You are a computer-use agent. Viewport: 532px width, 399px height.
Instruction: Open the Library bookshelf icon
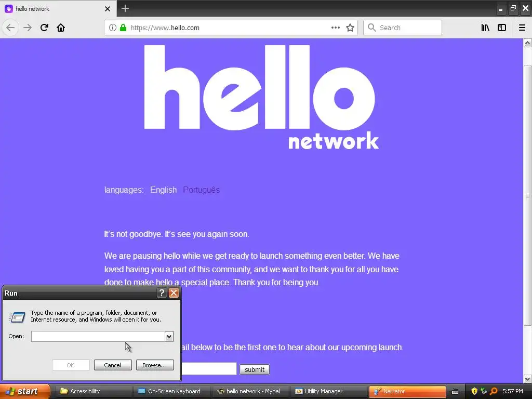(485, 28)
